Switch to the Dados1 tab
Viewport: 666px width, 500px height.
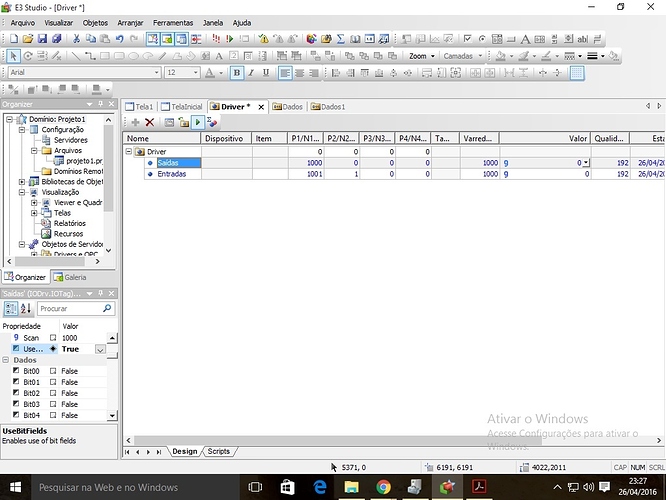[x=328, y=107]
